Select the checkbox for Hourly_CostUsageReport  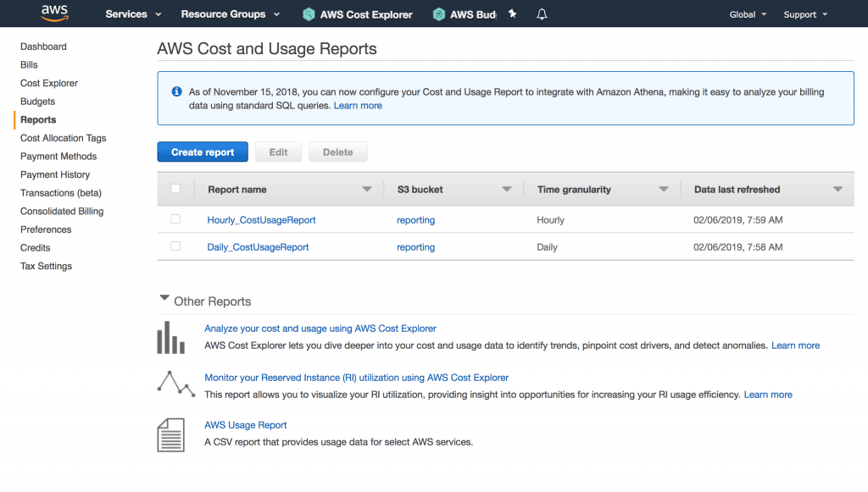(x=175, y=219)
